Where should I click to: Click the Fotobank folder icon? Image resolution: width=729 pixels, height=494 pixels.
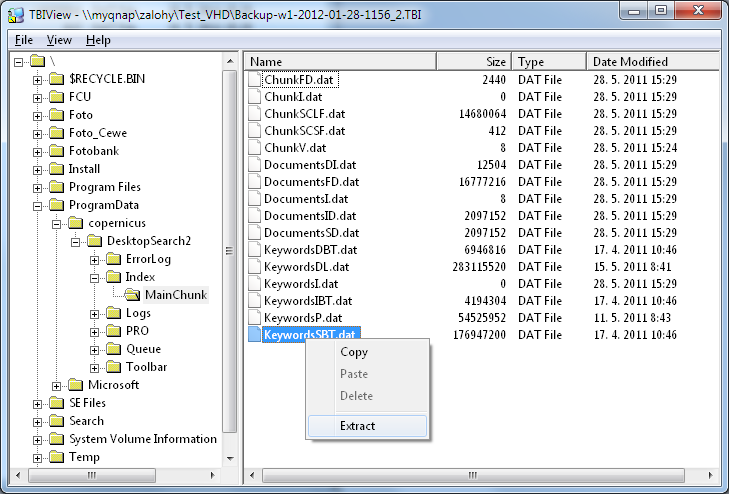56,151
